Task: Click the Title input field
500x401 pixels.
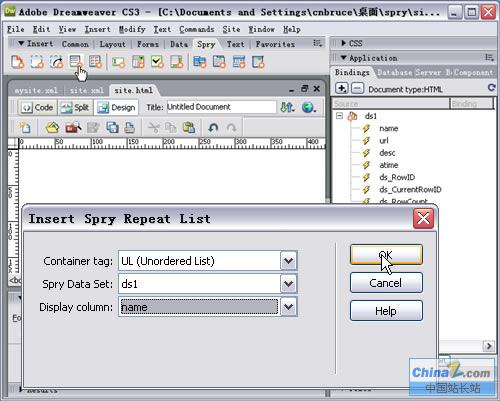Action: tap(221, 107)
